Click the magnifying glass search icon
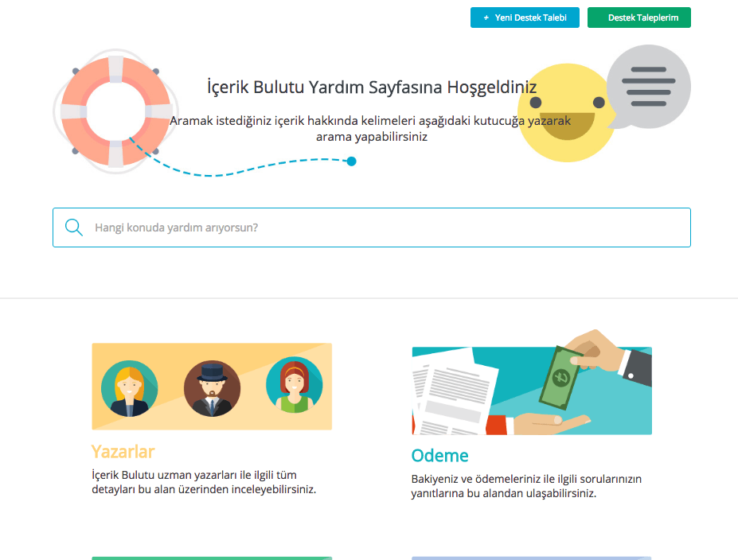This screenshot has height=560, width=738. point(74,227)
